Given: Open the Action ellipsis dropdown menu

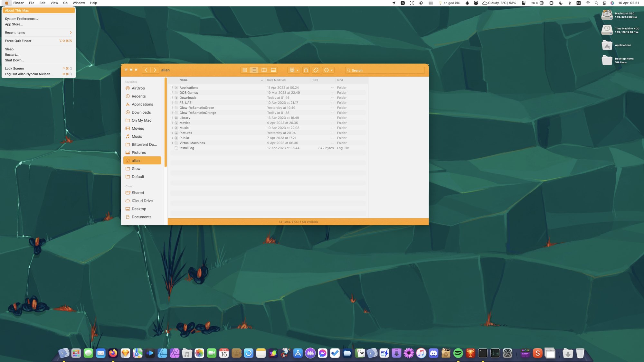Looking at the screenshot, I should pyautogui.click(x=328, y=70).
